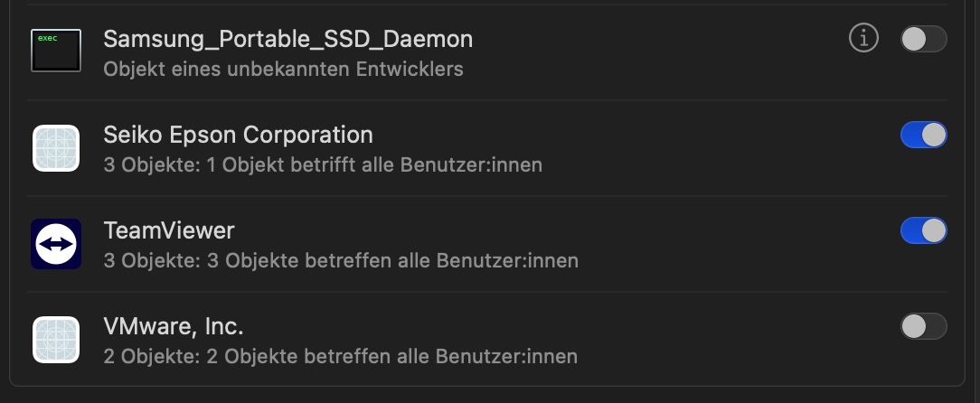The height and width of the screenshot is (403, 980).
Task: Click the VMware, Inc. generic app icon
Action: tap(56, 339)
